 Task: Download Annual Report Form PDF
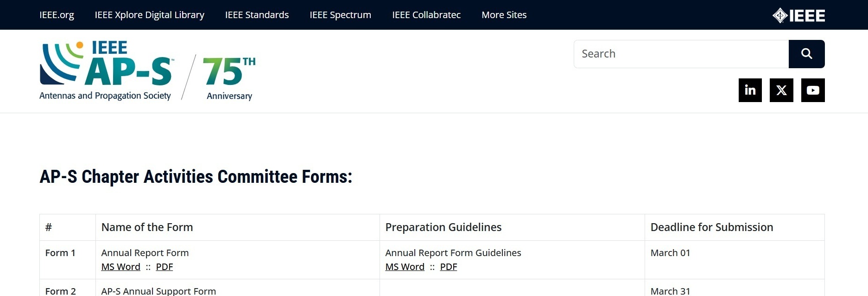coord(165,267)
